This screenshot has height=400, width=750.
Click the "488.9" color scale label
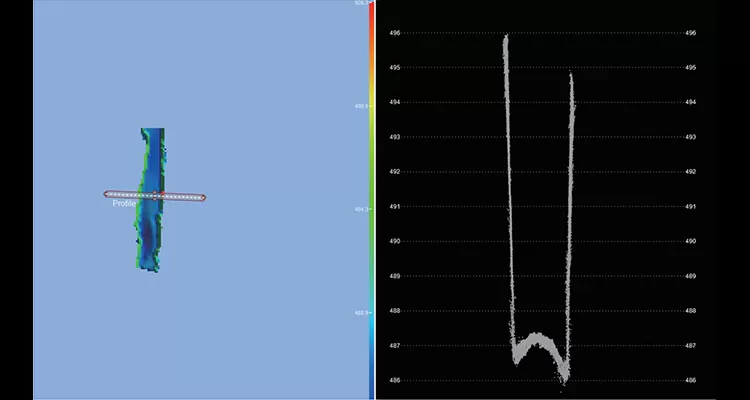(x=361, y=312)
